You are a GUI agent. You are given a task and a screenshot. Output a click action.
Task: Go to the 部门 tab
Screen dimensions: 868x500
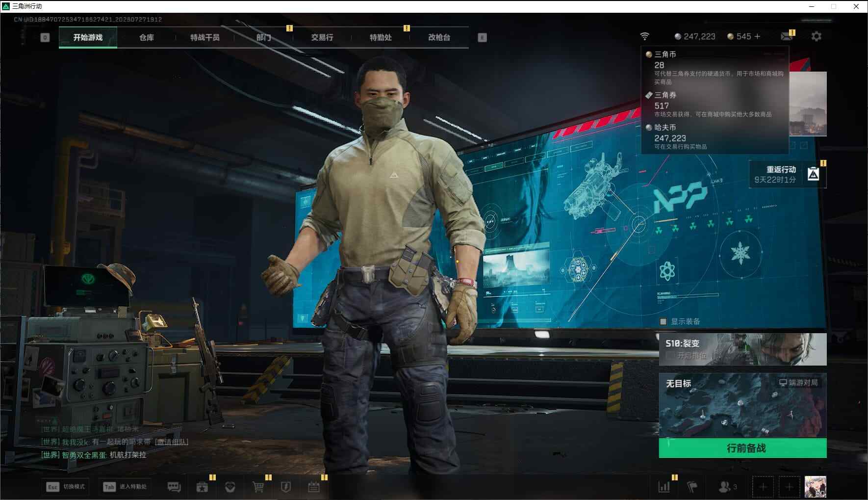click(263, 37)
